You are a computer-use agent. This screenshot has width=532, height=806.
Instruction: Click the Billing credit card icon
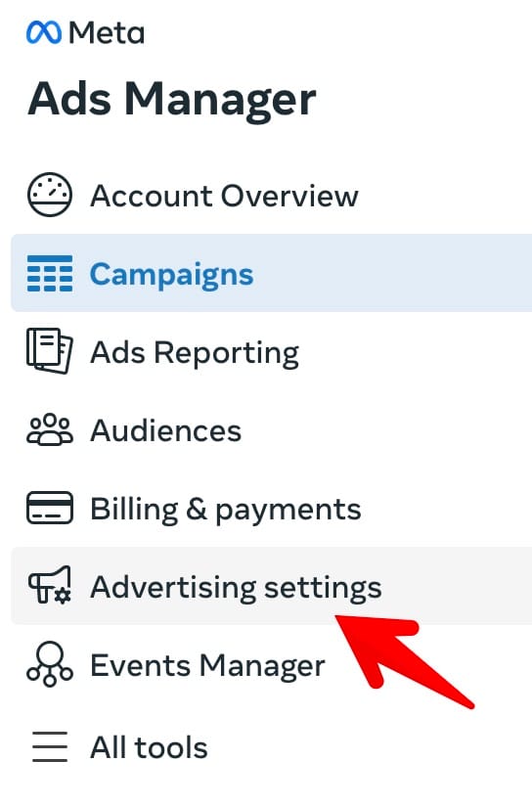[49, 508]
